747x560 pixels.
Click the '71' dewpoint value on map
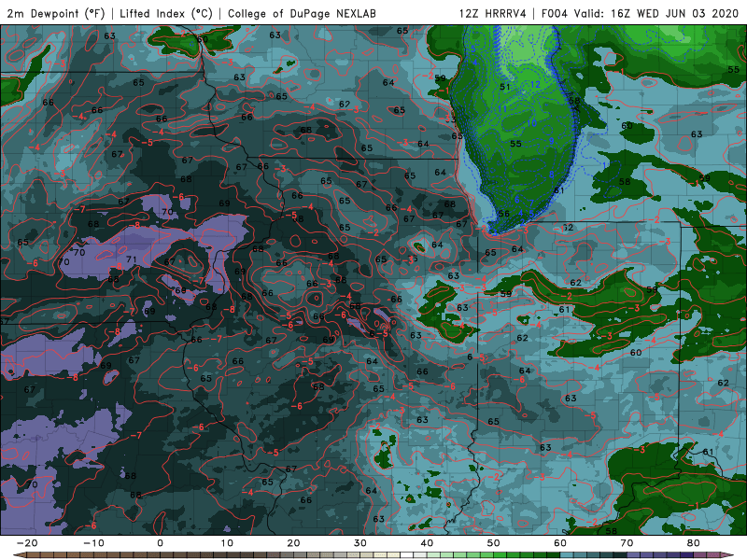[x=132, y=259]
